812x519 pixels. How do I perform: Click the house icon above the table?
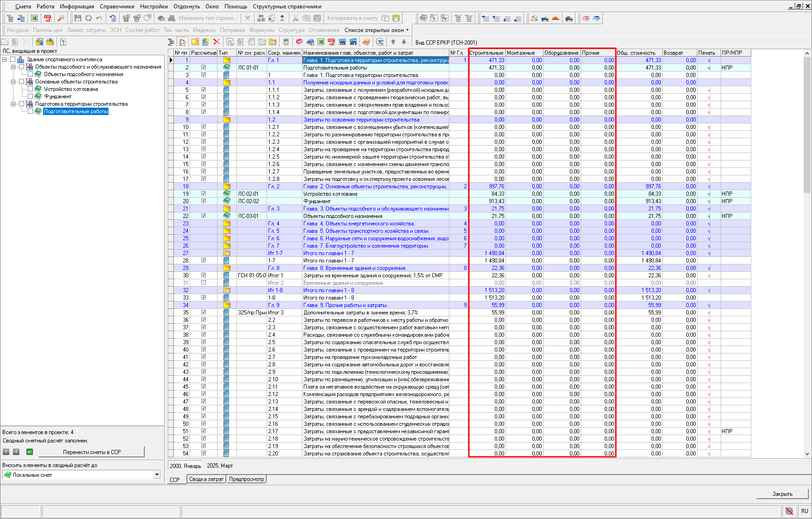coord(182,42)
